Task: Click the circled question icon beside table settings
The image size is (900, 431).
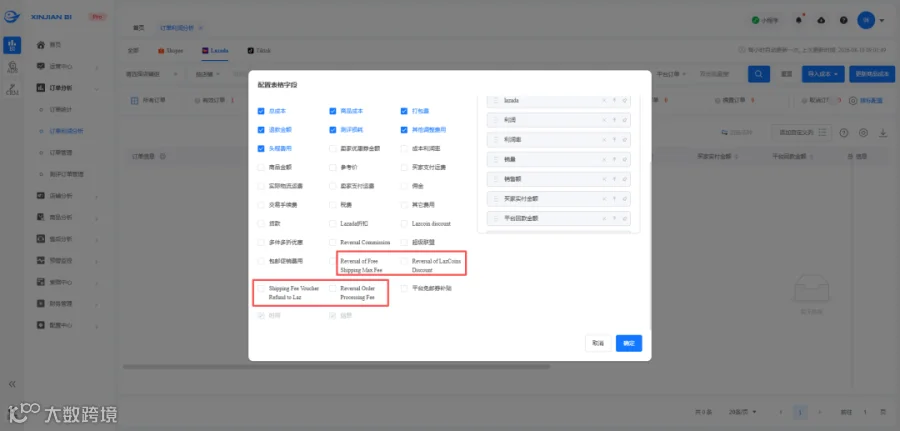Action: point(844,133)
